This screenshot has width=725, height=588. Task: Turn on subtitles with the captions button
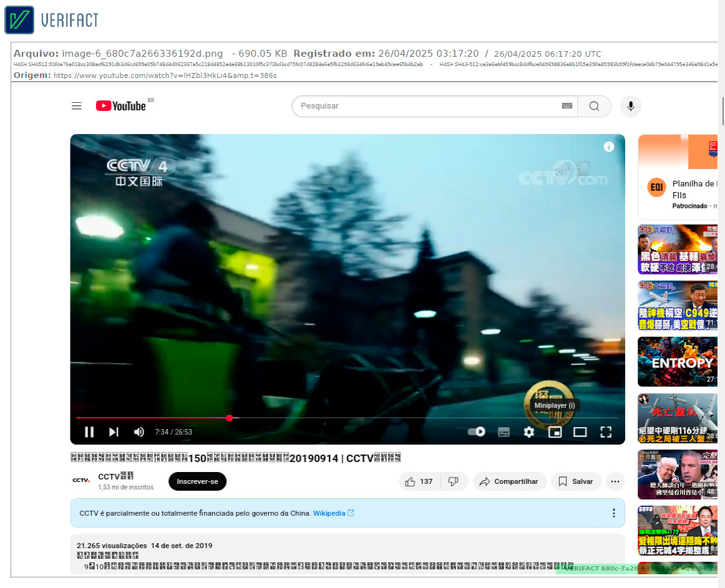504,431
